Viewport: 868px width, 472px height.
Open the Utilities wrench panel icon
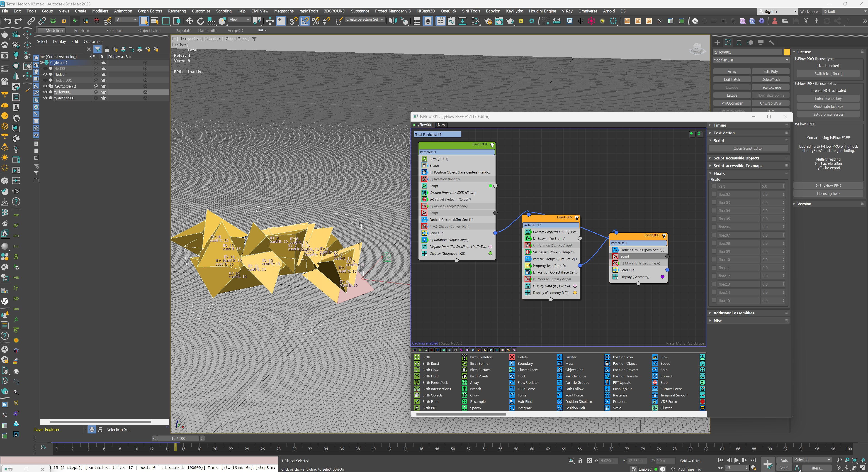click(x=772, y=42)
